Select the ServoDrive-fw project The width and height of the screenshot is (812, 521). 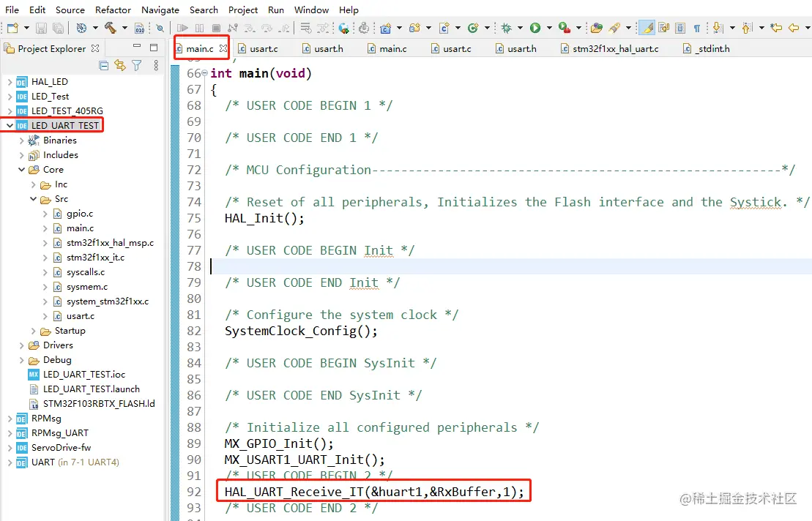(61, 448)
